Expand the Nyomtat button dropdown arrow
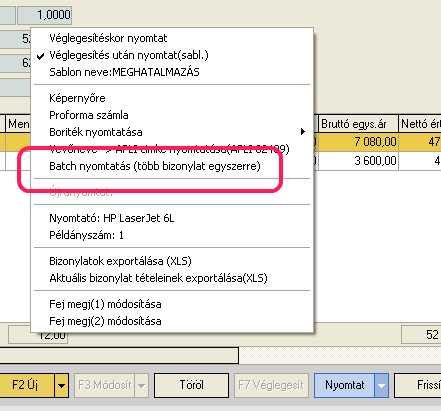 point(382,385)
